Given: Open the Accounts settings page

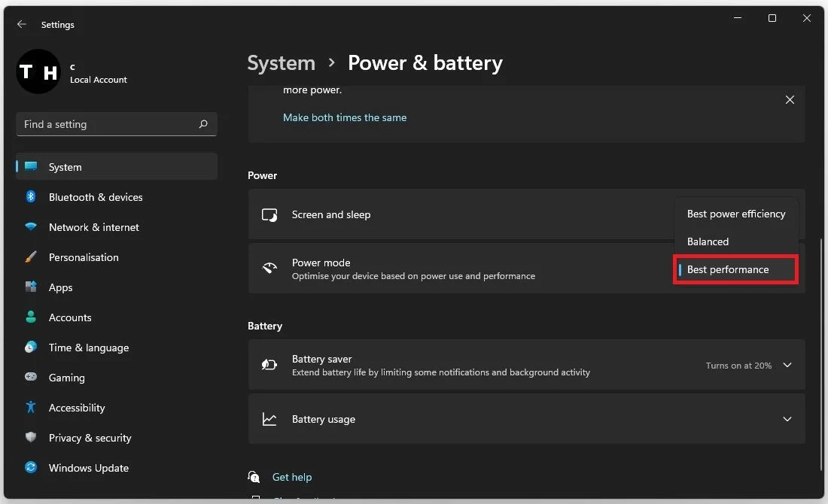Looking at the screenshot, I should [116, 317].
